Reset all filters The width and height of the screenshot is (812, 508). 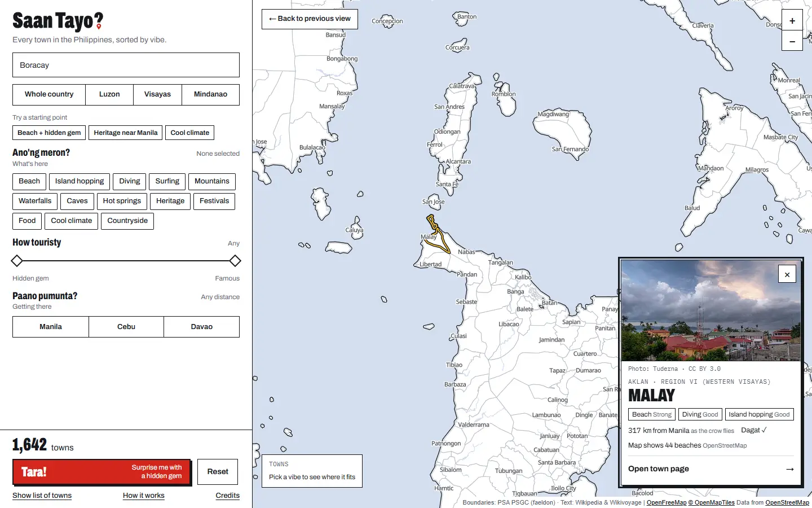tap(218, 472)
